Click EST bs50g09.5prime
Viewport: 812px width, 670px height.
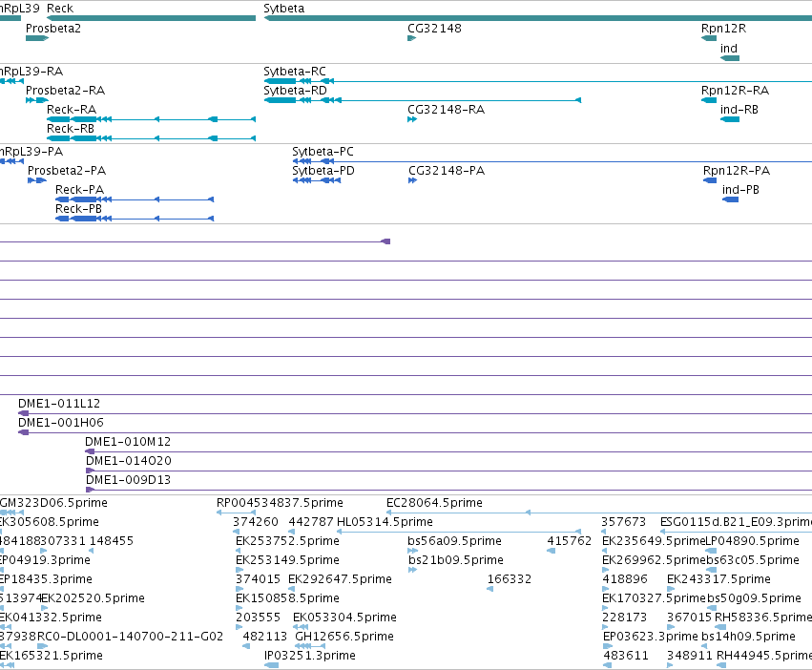pyautogui.click(x=754, y=598)
